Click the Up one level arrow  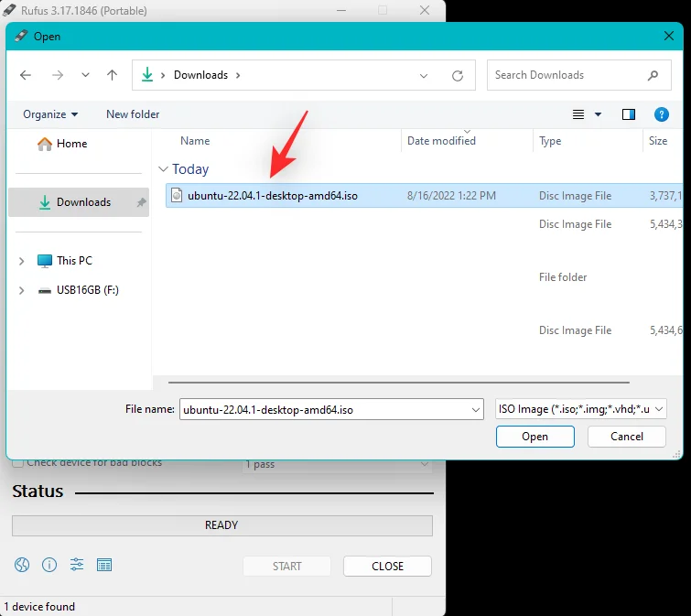click(x=112, y=75)
